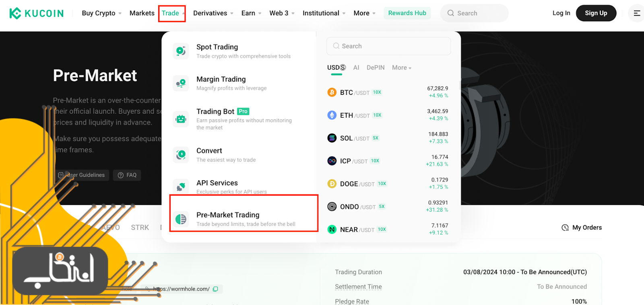Viewport: 644px width, 305px height.
Task: Open My Orders
Action: pos(582,227)
